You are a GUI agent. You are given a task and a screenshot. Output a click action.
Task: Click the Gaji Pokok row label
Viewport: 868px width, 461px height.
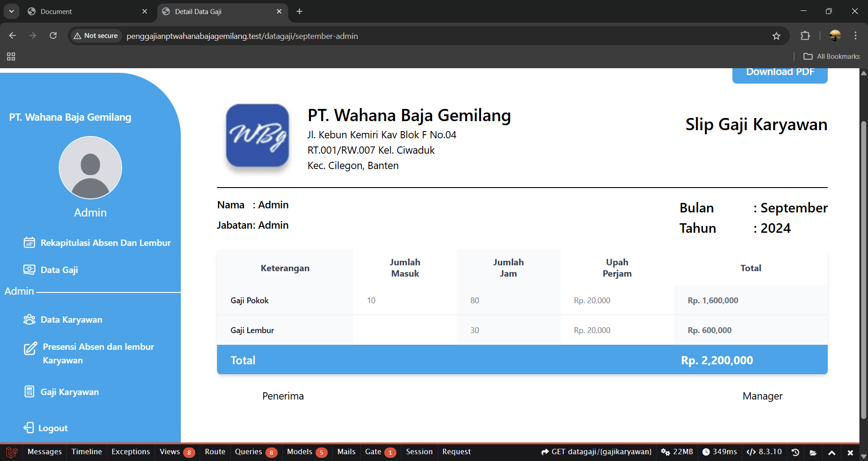point(250,301)
